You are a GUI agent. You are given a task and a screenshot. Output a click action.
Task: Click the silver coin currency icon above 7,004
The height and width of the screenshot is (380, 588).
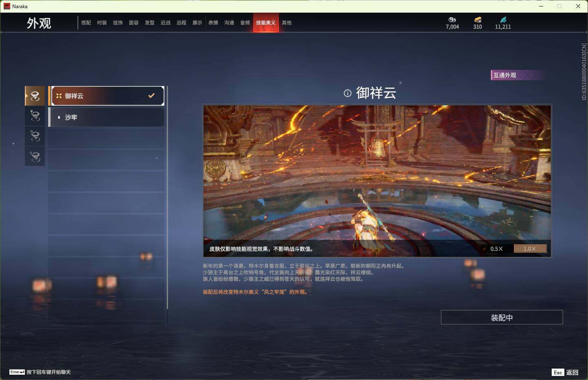coord(452,20)
